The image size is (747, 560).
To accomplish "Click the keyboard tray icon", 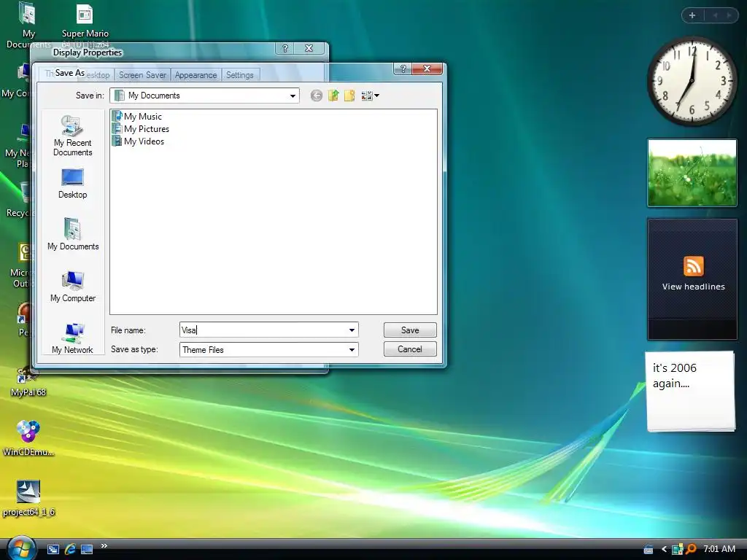I will pyautogui.click(x=649, y=550).
